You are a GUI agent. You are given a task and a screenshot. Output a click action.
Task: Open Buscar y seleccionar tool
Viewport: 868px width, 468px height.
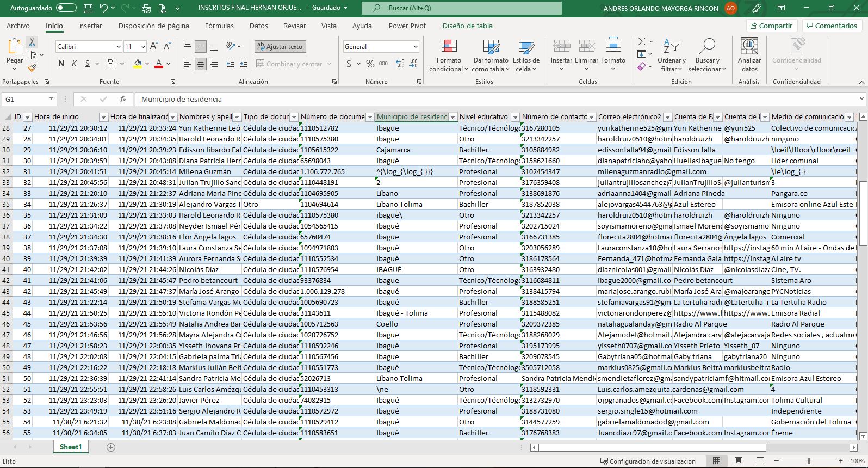click(706, 56)
